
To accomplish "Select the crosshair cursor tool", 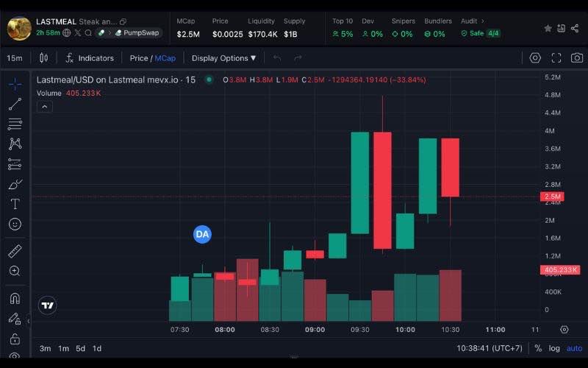I will click(15, 84).
